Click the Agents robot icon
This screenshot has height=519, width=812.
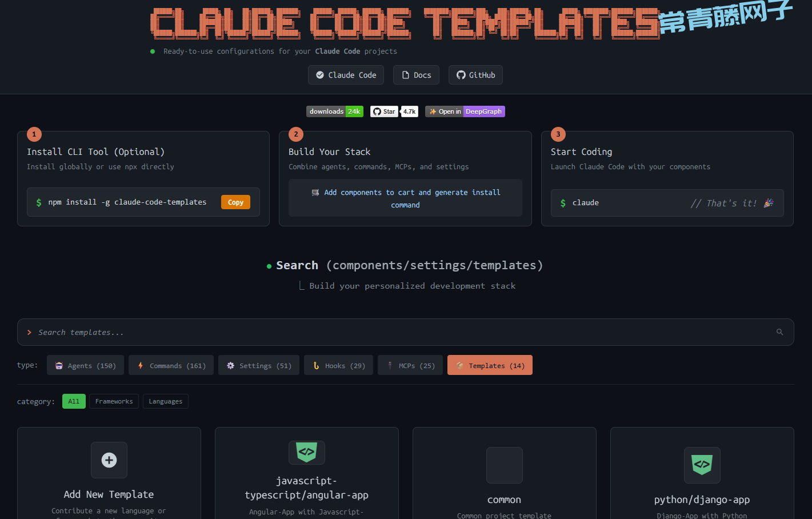tap(59, 365)
